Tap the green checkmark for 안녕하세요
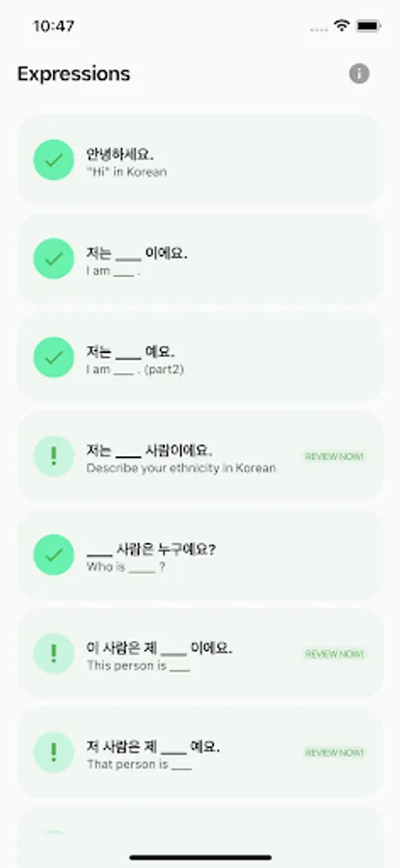This screenshot has height=868, width=400. pyautogui.click(x=54, y=160)
